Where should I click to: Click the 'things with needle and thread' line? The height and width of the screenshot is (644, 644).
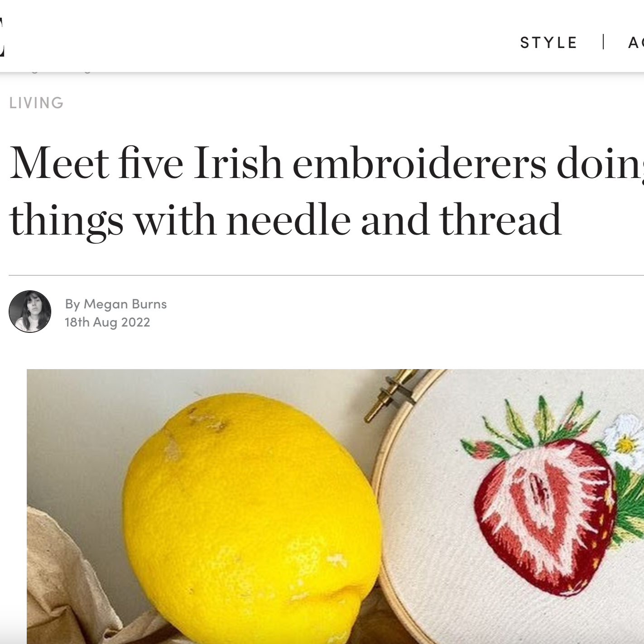[x=285, y=220]
